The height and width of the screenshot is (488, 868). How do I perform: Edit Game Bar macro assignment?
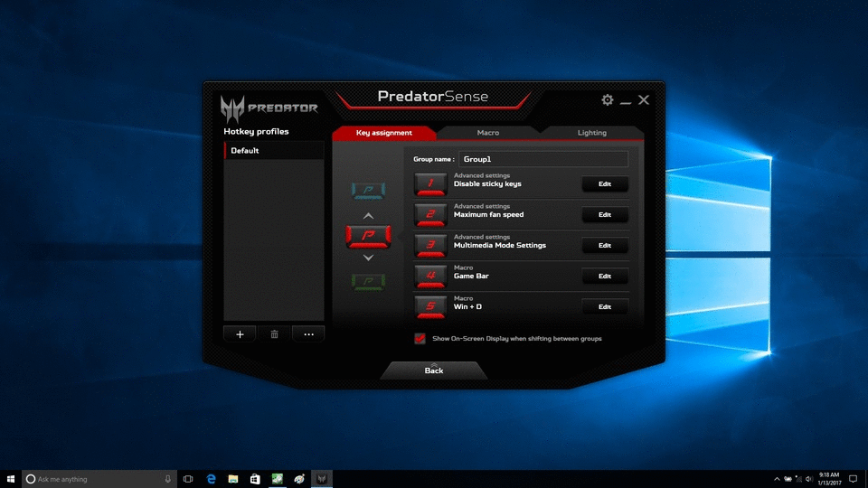[x=605, y=277]
